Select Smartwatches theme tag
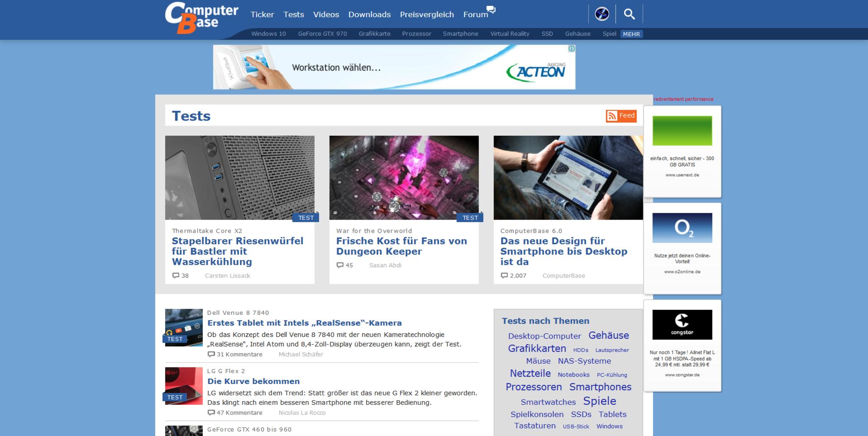This screenshot has height=436, width=868. (548, 402)
